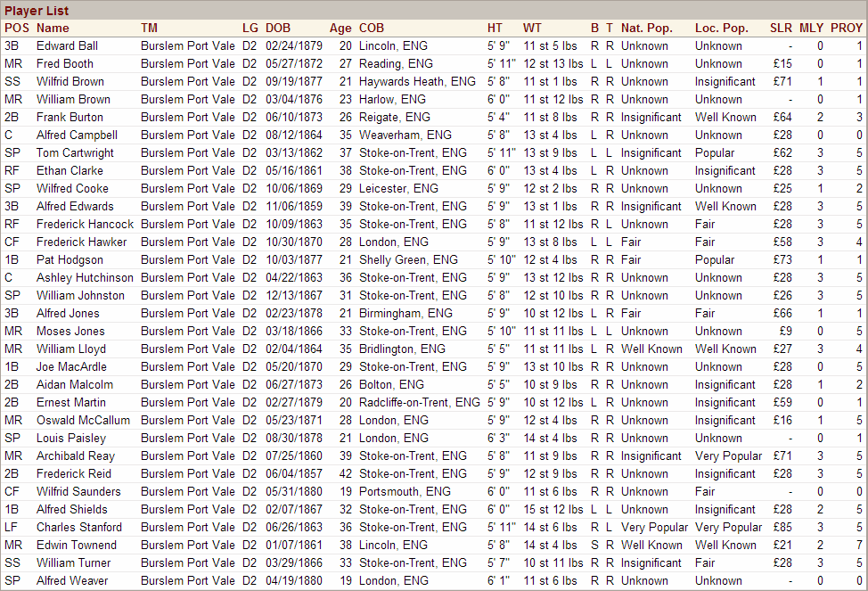The image size is (868, 591).
Task: Select player Fred Booth
Action: coord(65,63)
